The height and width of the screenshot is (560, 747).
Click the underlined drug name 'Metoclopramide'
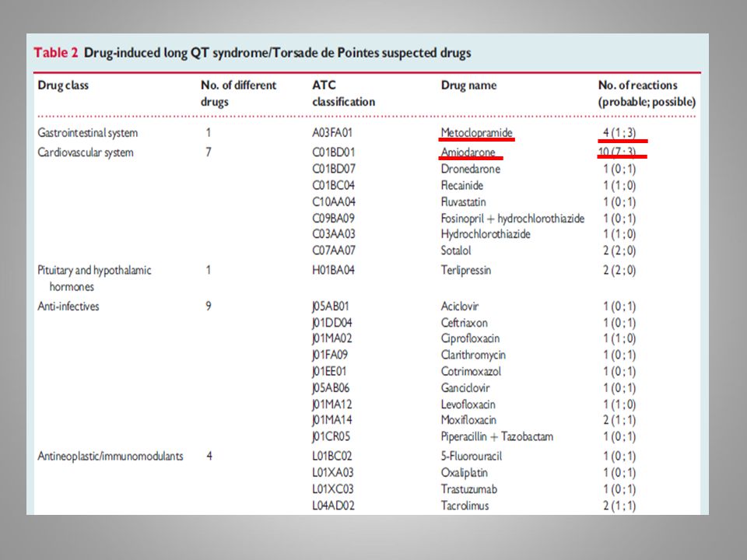point(476,133)
